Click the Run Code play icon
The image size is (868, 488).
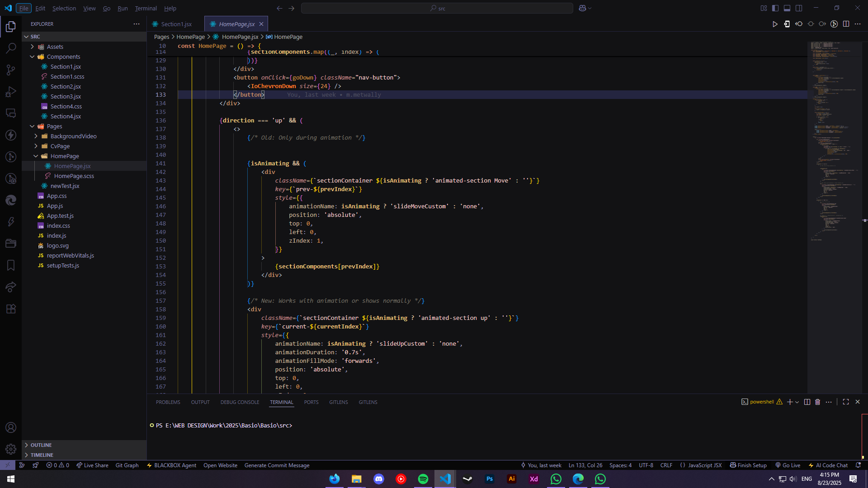click(x=775, y=24)
